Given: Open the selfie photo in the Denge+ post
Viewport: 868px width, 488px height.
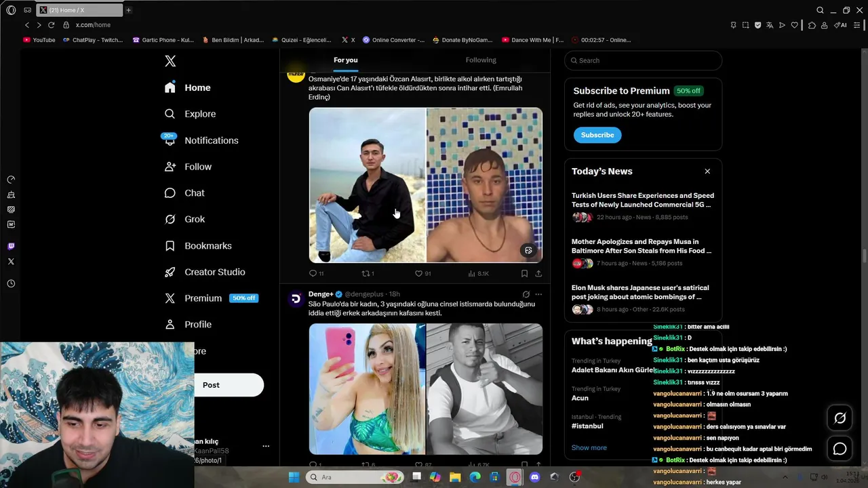Looking at the screenshot, I should click(x=367, y=389).
